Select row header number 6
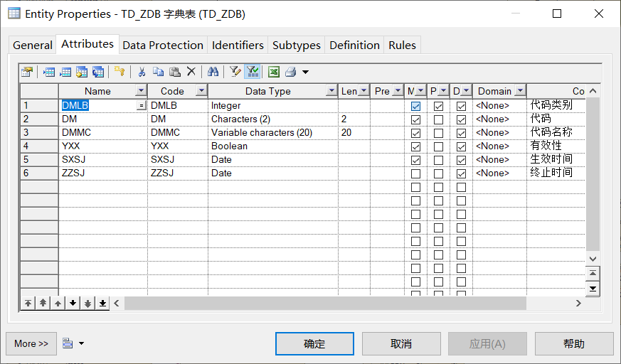Viewport: 621px width, 364px height. (39, 173)
